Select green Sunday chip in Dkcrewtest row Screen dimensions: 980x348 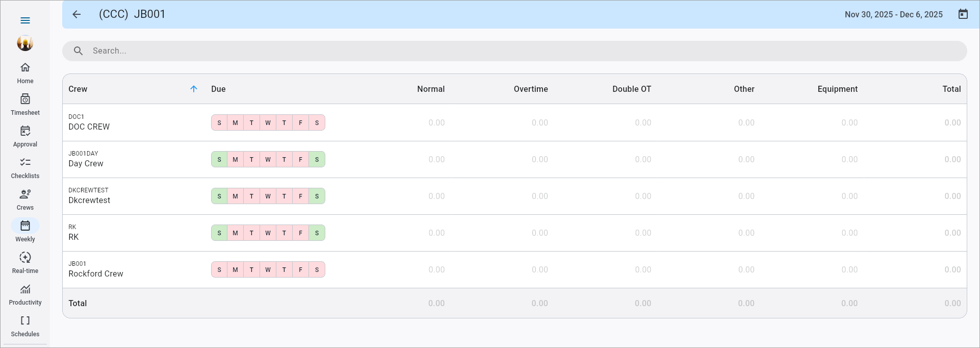(x=219, y=196)
